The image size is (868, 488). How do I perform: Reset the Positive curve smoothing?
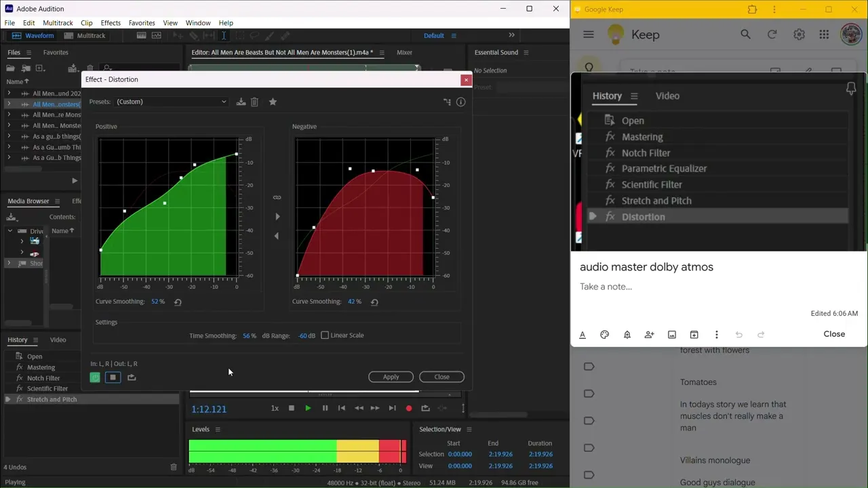[178, 302]
